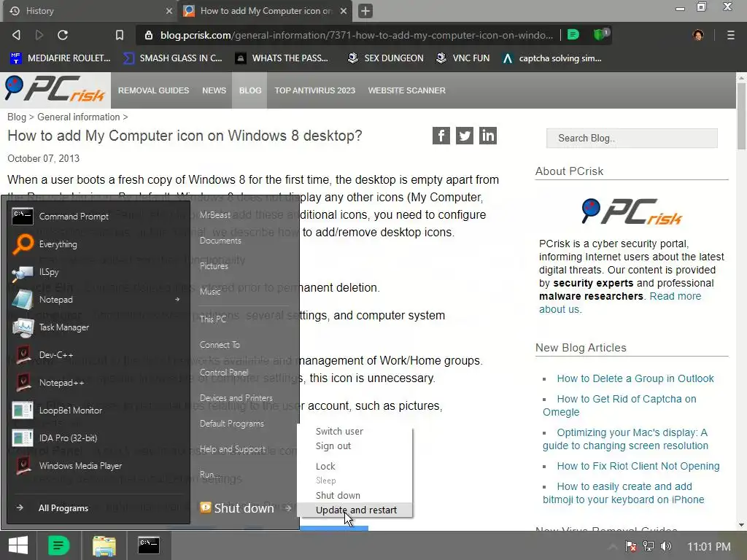This screenshot has width=747, height=560.
Task: Open the Run dialog entry
Action: [209, 475]
